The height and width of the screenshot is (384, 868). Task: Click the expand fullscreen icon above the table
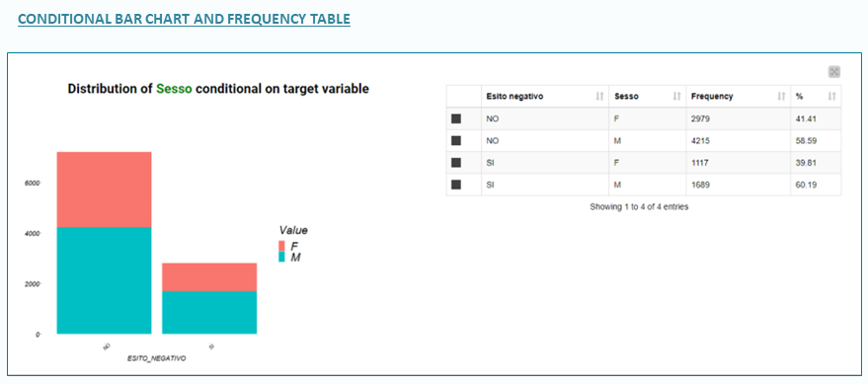pos(833,72)
